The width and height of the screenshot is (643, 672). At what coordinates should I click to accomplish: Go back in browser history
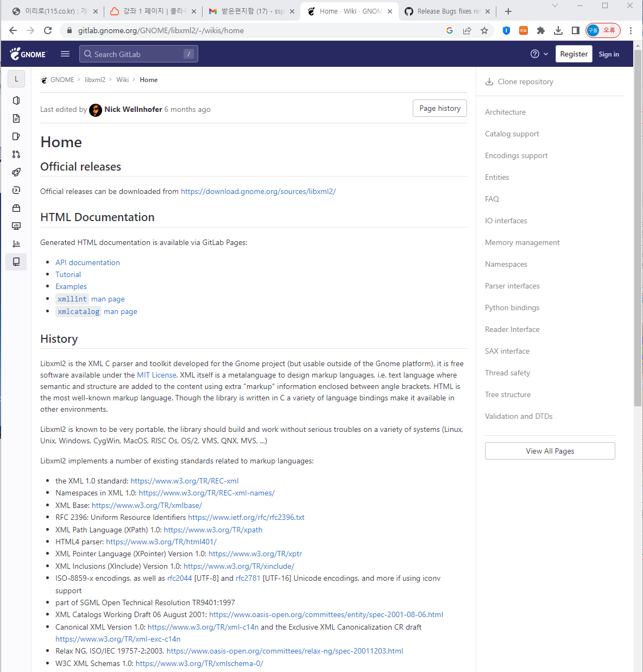[x=13, y=30]
